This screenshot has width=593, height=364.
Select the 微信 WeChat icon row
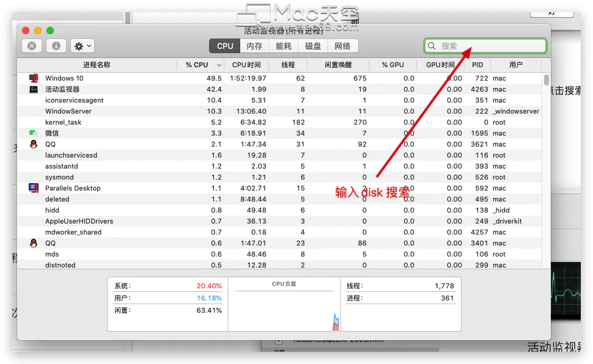pyautogui.click(x=279, y=133)
